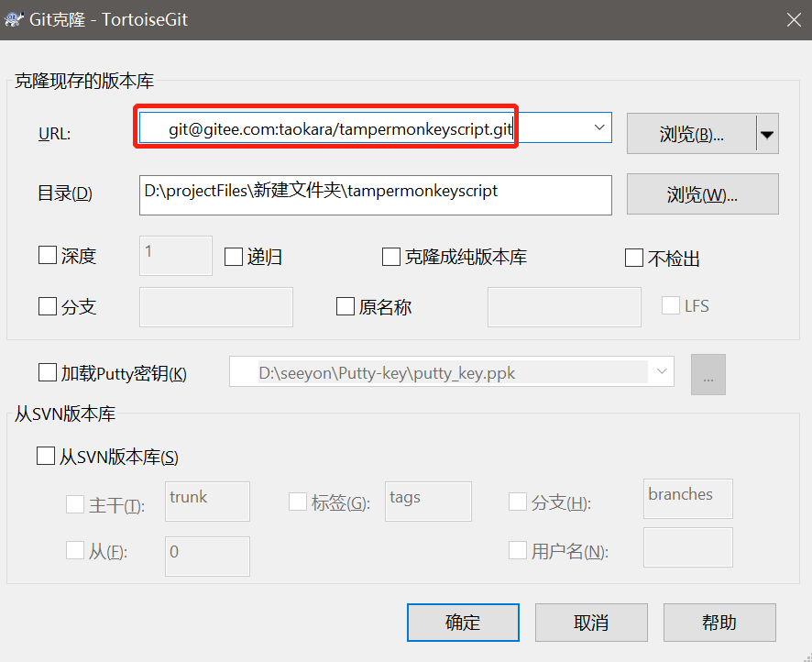Click the 用户名(N) text field
This screenshot has width=812, height=662.
tap(687, 547)
